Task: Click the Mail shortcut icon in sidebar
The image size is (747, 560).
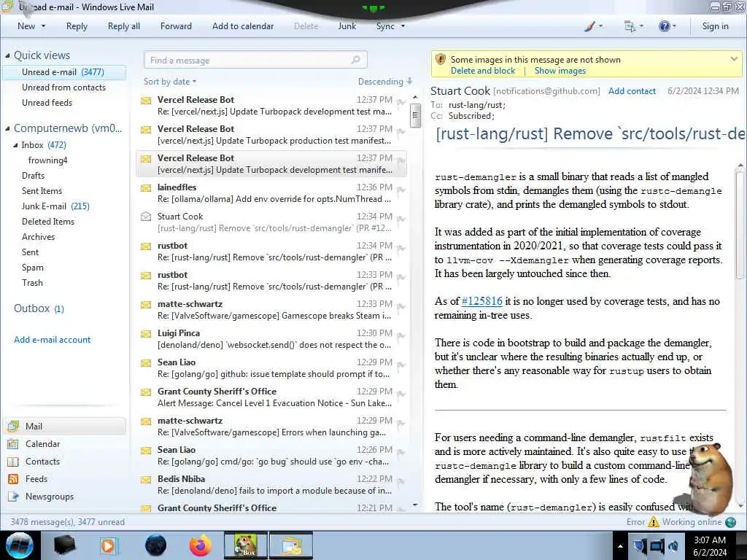Action: [13, 426]
